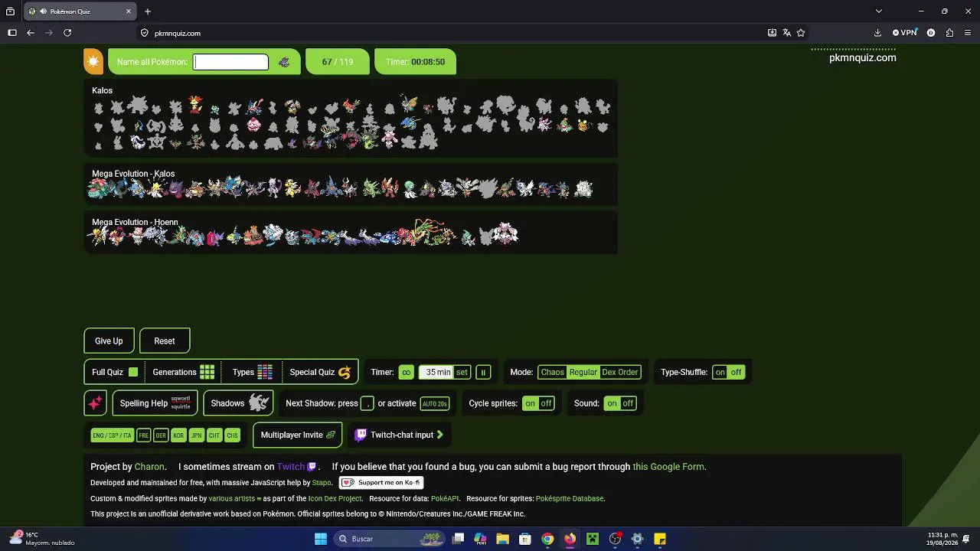980x551 pixels.
Task: Expand the Twitch-chat input option
Action: pos(399,435)
